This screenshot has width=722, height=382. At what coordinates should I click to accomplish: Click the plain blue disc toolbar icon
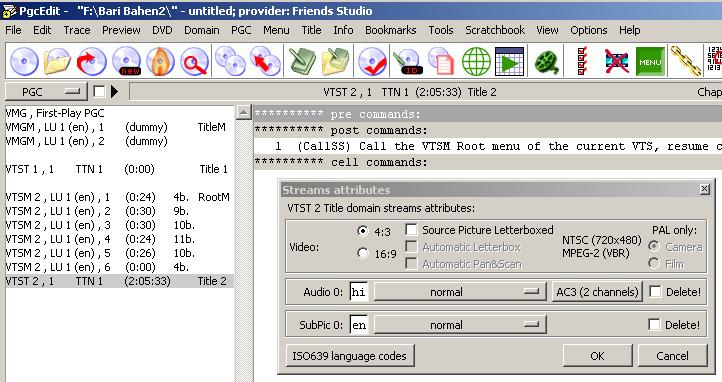click(x=24, y=61)
